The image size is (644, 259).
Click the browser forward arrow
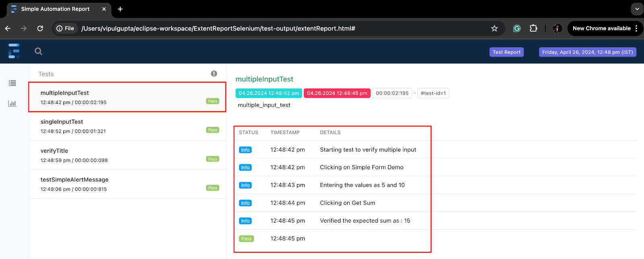coord(24,29)
